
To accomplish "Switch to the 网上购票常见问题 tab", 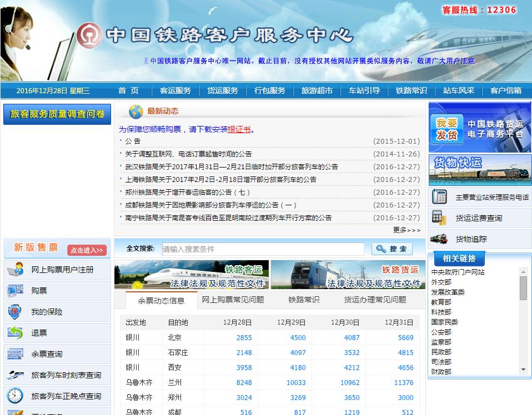I will pos(233,300).
